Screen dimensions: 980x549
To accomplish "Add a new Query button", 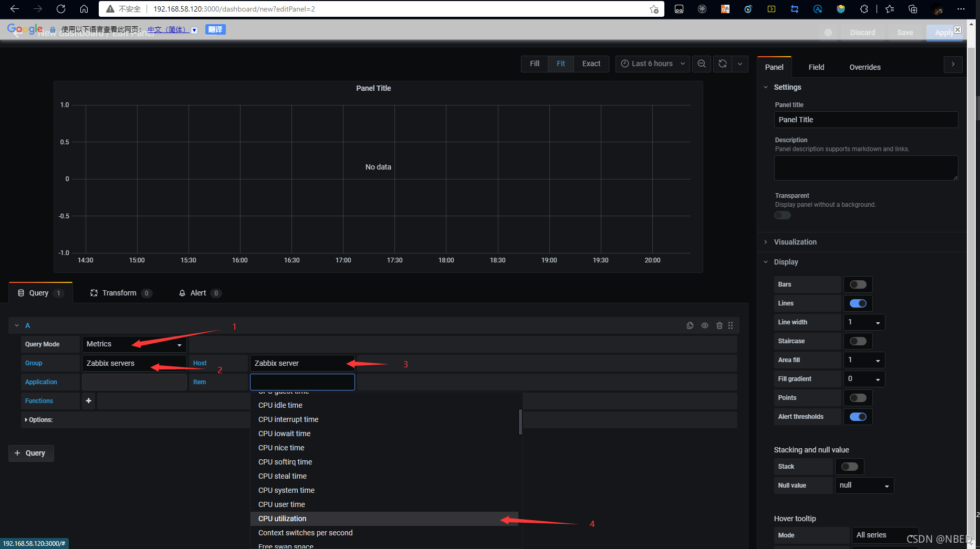I will click(x=31, y=453).
